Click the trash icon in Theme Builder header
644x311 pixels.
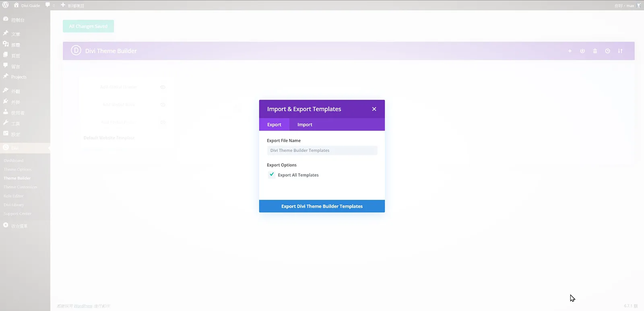tap(595, 51)
